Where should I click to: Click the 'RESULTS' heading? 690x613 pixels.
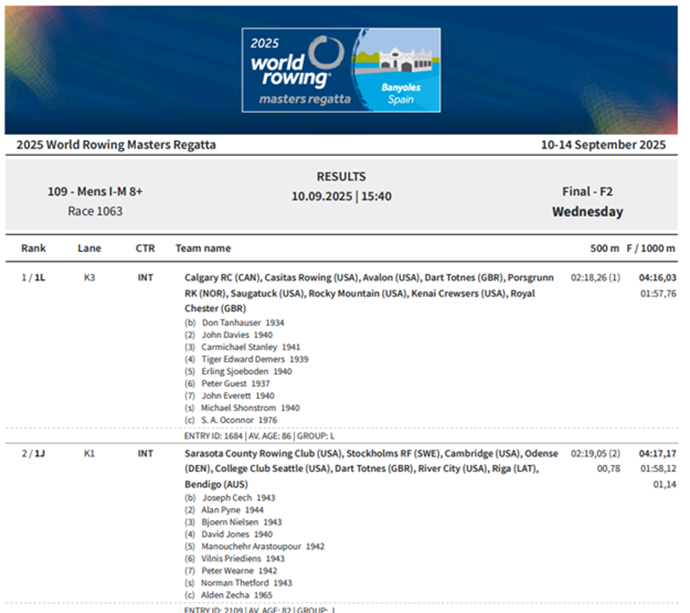point(341,176)
